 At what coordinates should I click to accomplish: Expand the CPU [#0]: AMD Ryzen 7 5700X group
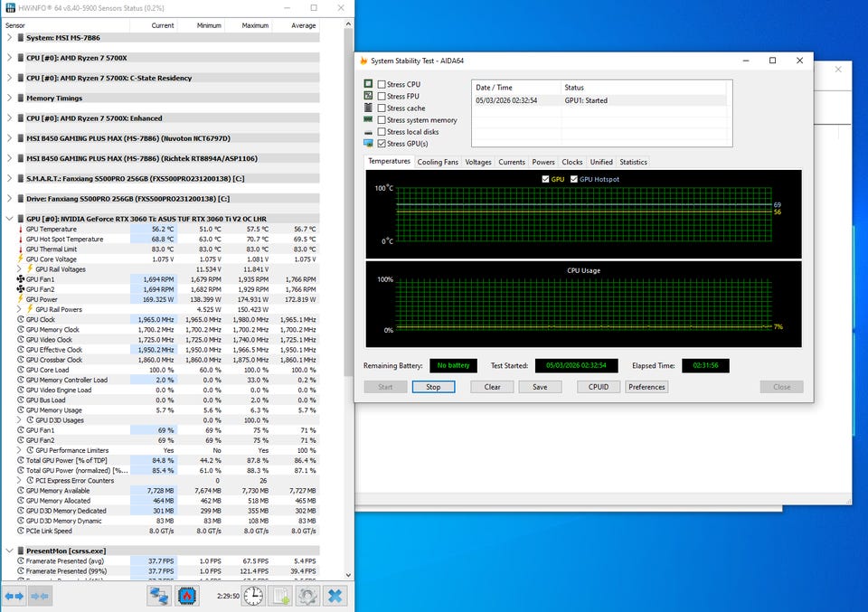point(9,58)
